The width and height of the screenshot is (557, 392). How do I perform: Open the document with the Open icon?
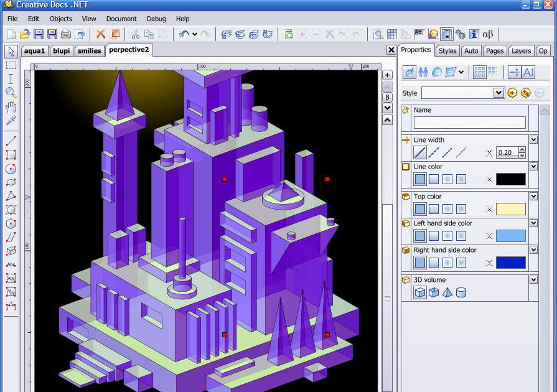tap(24, 34)
